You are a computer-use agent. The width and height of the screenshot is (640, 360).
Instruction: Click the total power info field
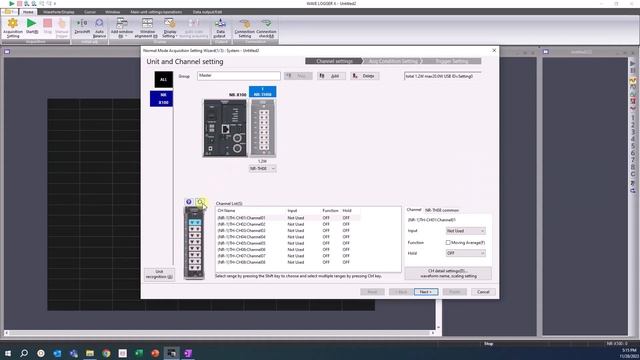[442, 76]
